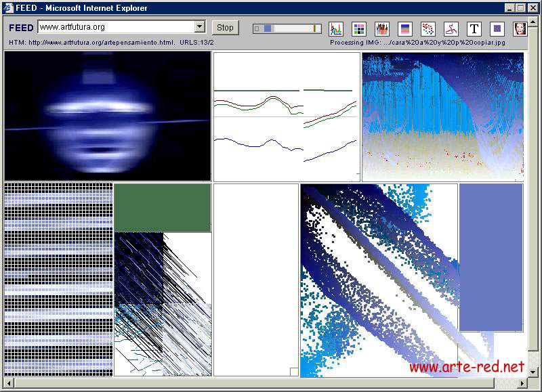542x392 pixels.
Task: Click the line graph panel
Action: tap(287, 116)
